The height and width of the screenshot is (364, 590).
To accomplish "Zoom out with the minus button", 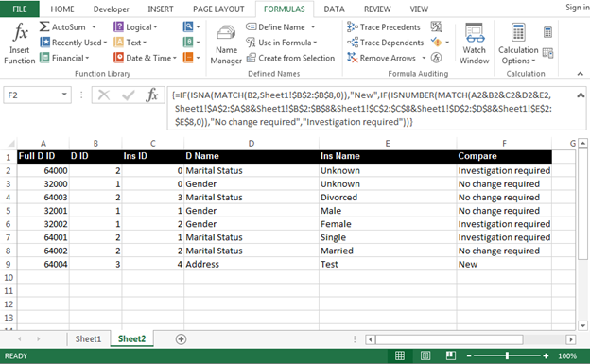I will point(469,355).
